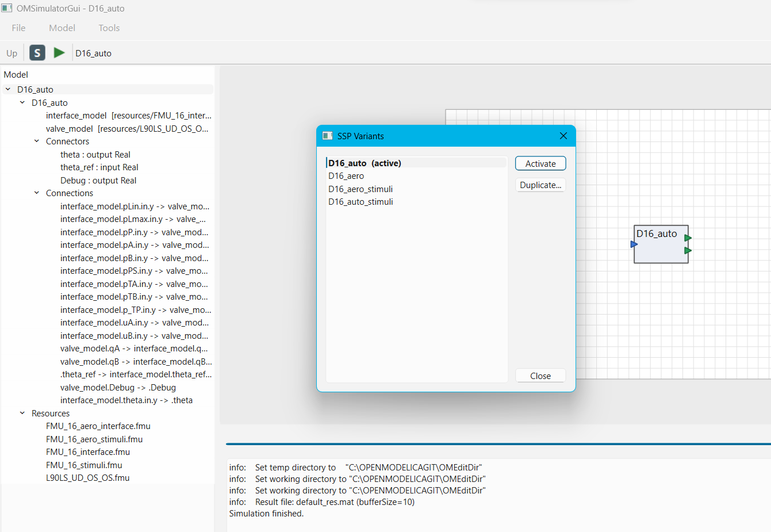Click the Activate button
This screenshot has height=532, width=771.
(x=540, y=163)
